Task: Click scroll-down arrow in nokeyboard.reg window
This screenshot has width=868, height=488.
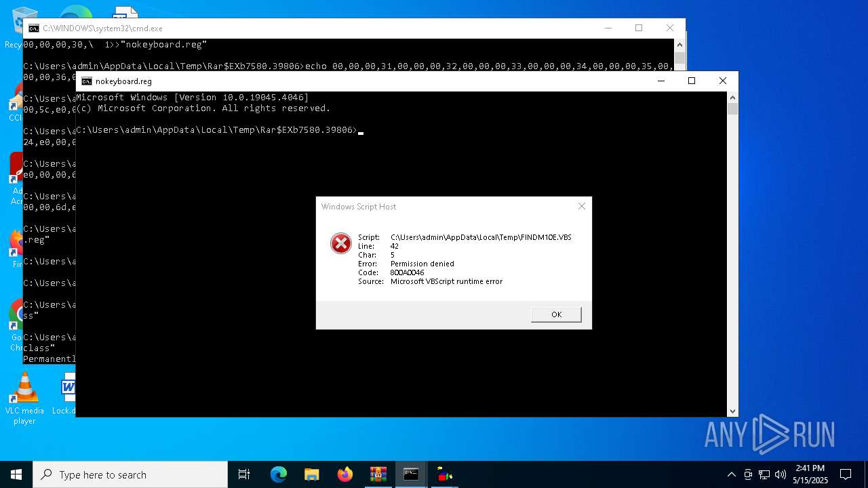Action: pos(732,411)
